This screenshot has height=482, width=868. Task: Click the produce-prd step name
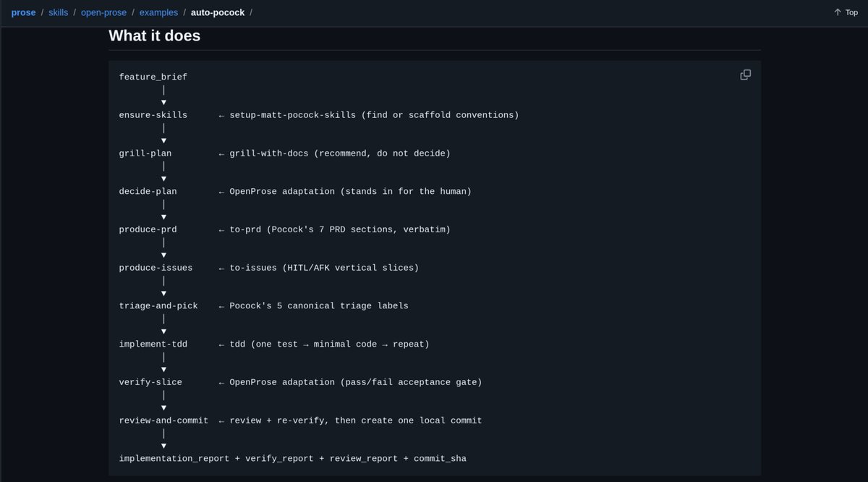tap(148, 229)
